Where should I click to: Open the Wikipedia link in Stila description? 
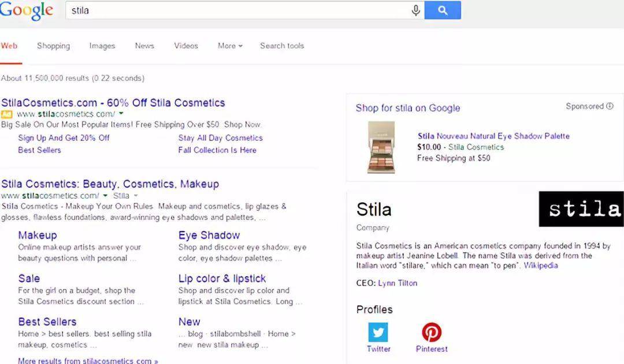(540, 265)
